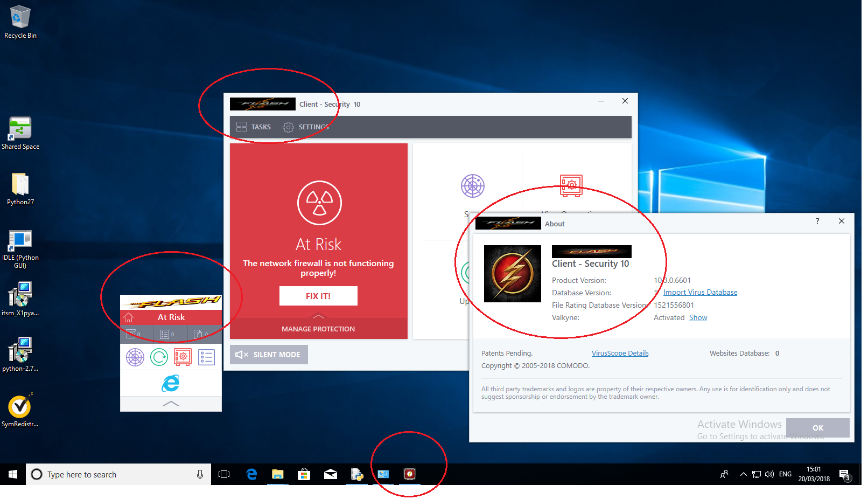Click the home icon in the widget
This screenshot has height=499, width=868.
point(128,317)
